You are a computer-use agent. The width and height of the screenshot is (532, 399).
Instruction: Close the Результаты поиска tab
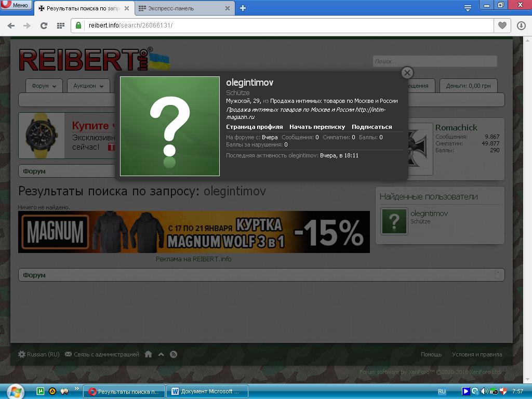click(127, 8)
